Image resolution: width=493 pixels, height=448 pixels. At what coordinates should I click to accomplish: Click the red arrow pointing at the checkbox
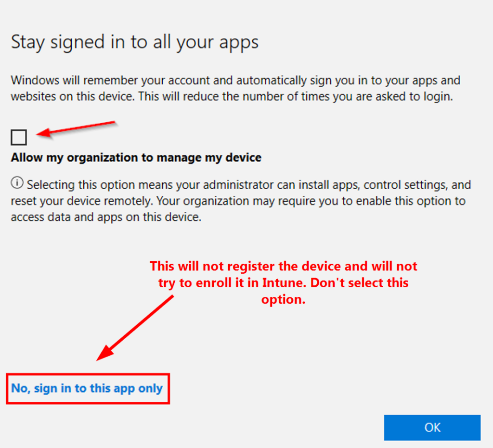(76, 129)
